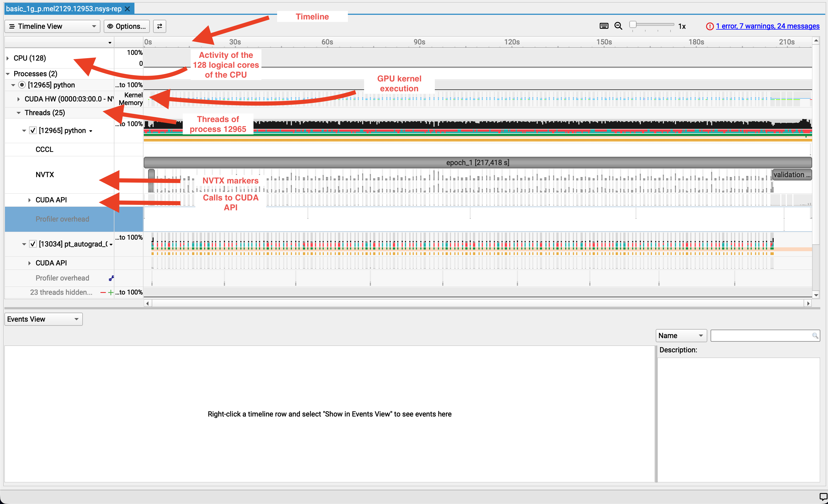Click the swap panes arrows icon
828x504 pixels.
click(x=160, y=26)
